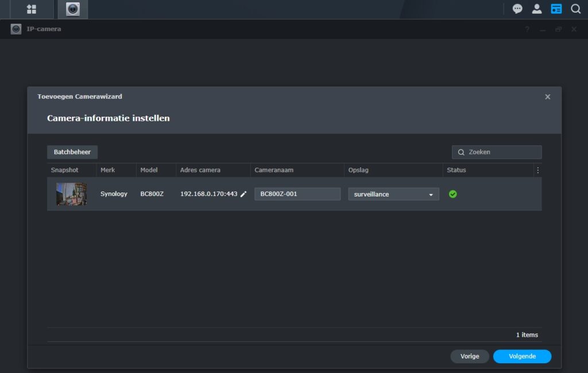The width and height of the screenshot is (588, 373).
Task: Click the search magnifier in top bar
Action: pos(575,9)
